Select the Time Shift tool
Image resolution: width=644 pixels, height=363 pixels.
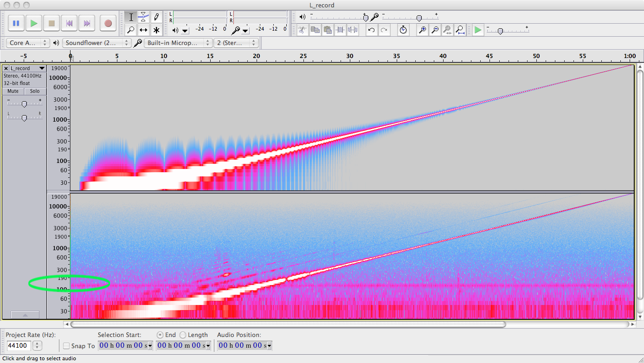(x=143, y=30)
